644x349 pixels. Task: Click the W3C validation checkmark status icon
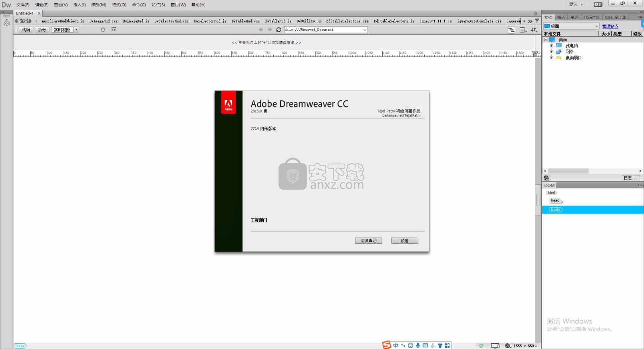point(481,346)
